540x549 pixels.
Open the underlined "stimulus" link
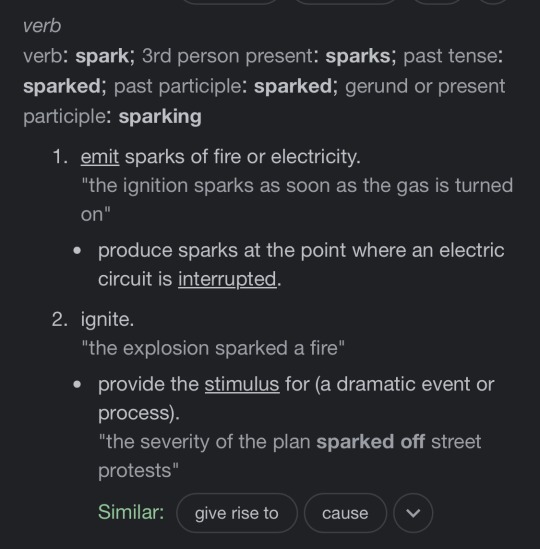click(x=242, y=384)
